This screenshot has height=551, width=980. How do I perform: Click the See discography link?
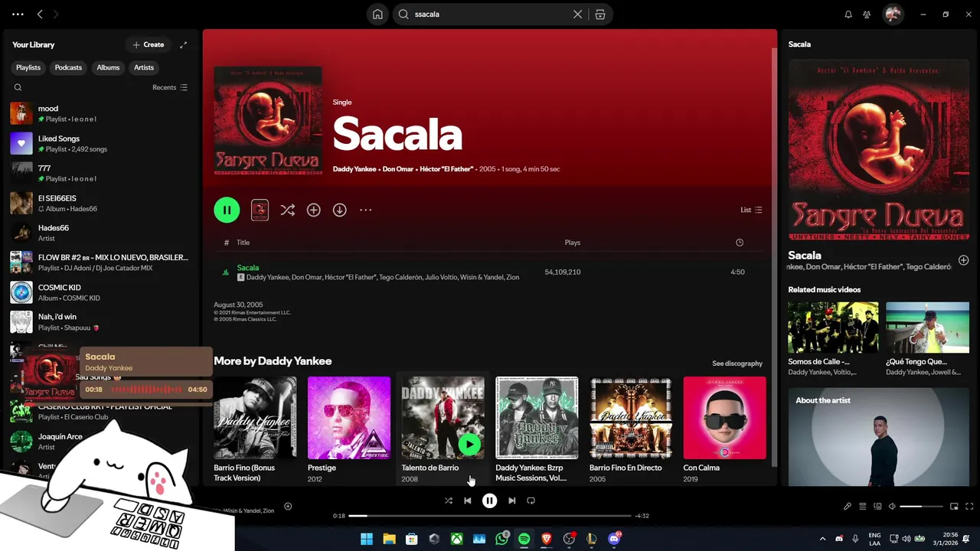(x=737, y=364)
